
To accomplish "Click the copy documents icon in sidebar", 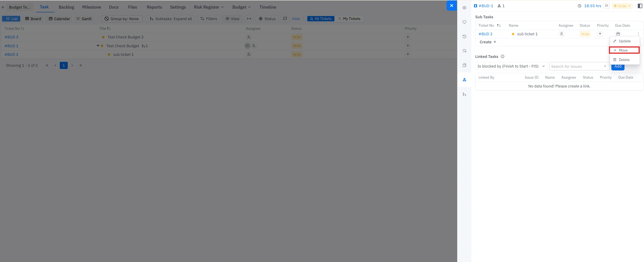I will click(464, 65).
